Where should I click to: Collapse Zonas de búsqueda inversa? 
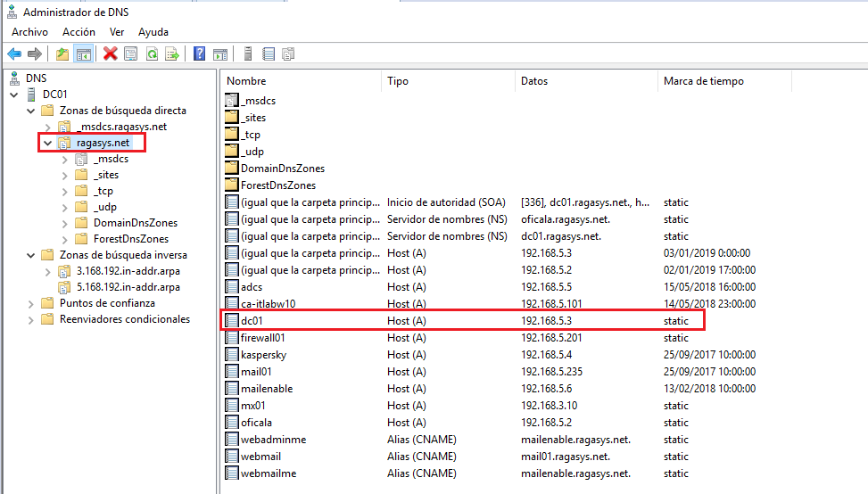coord(31,255)
